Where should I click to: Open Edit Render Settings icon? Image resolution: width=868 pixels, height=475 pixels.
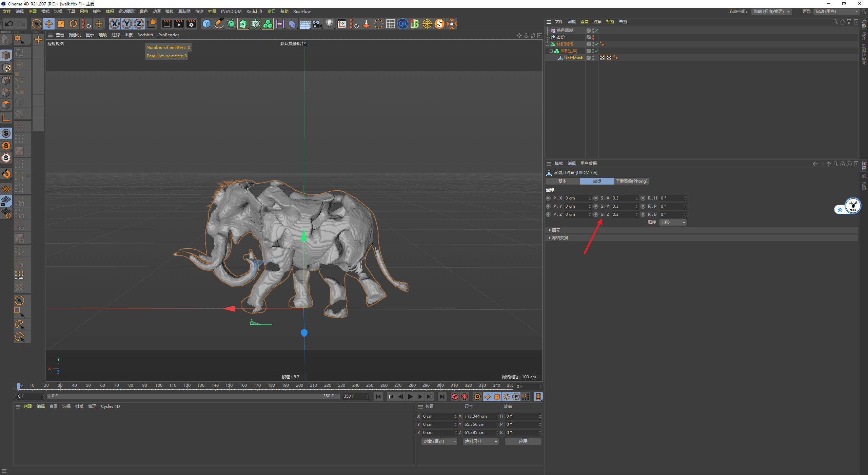click(191, 24)
